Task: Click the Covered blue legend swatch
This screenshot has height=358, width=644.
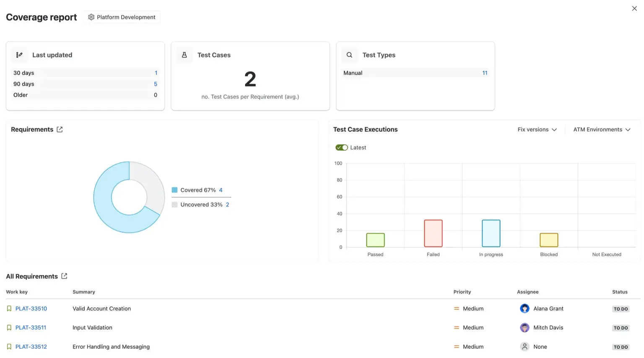Action: (x=174, y=190)
